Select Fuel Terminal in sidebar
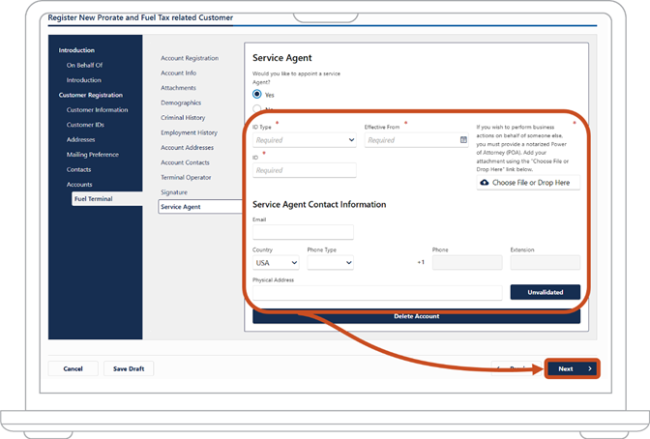This screenshot has height=439, width=650. [x=107, y=199]
